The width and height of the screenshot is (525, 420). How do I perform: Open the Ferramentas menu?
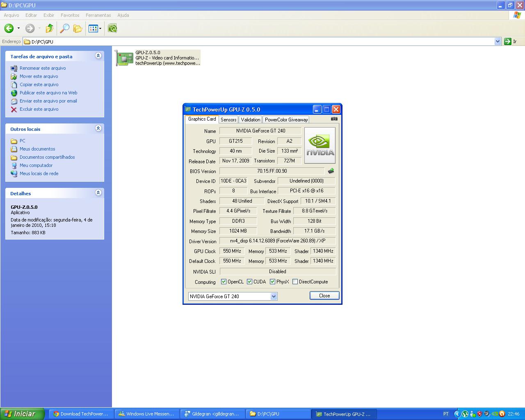click(98, 15)
